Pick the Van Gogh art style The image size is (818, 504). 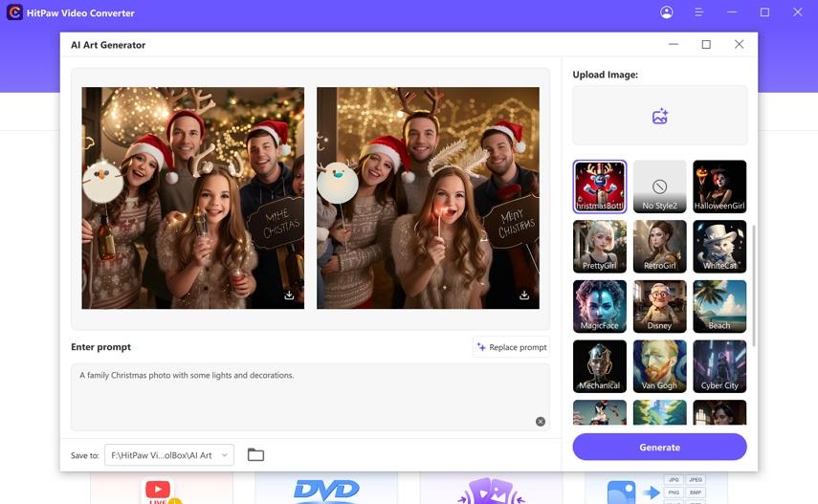pyautogui.click(x=659, y=366)
